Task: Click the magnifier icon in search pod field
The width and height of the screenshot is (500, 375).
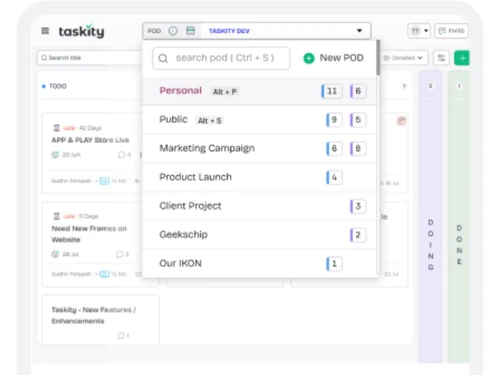Action: tap(163, 59)
